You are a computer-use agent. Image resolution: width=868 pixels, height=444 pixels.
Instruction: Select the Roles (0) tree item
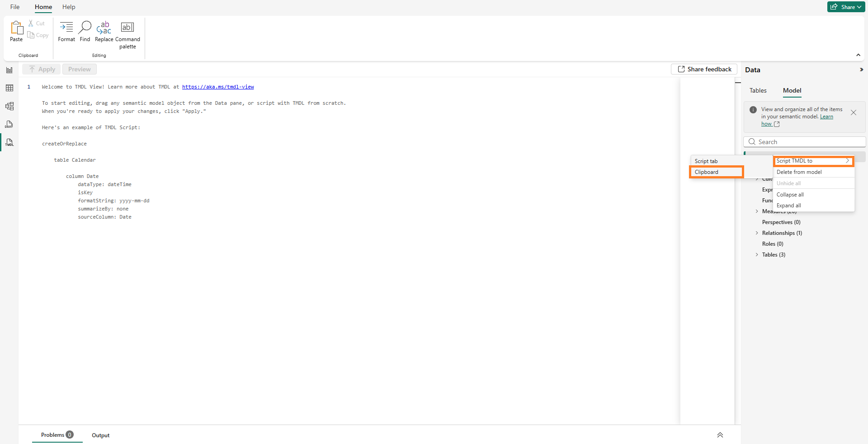[773, 244]
